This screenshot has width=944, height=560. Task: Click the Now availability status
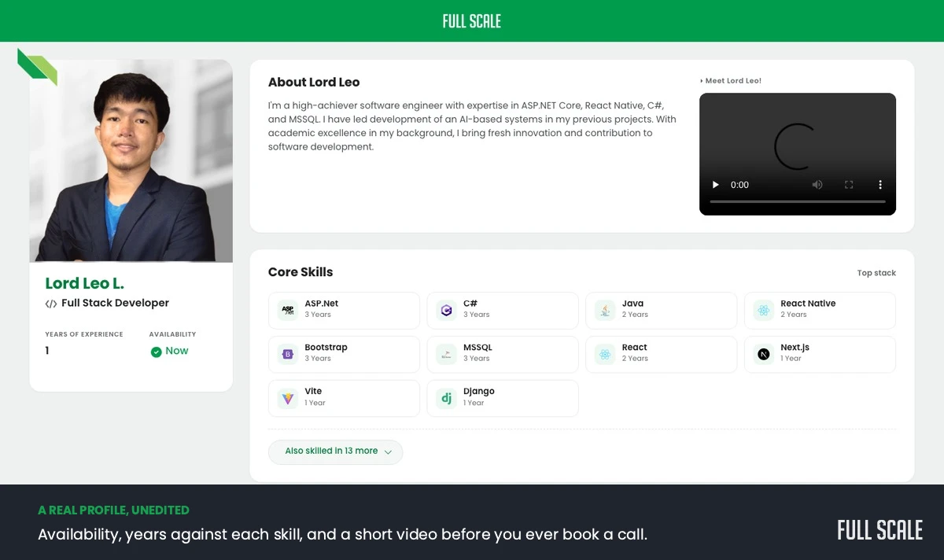pos(177,352)
